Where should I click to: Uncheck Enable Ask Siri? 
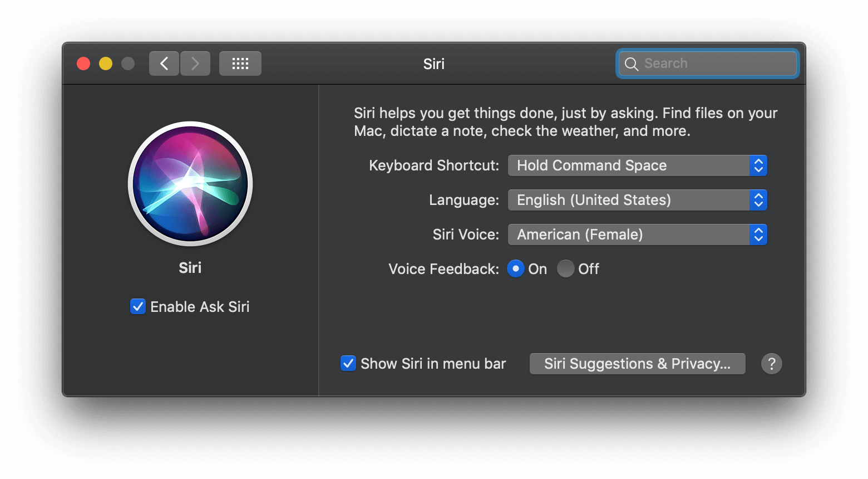(137, 306)
